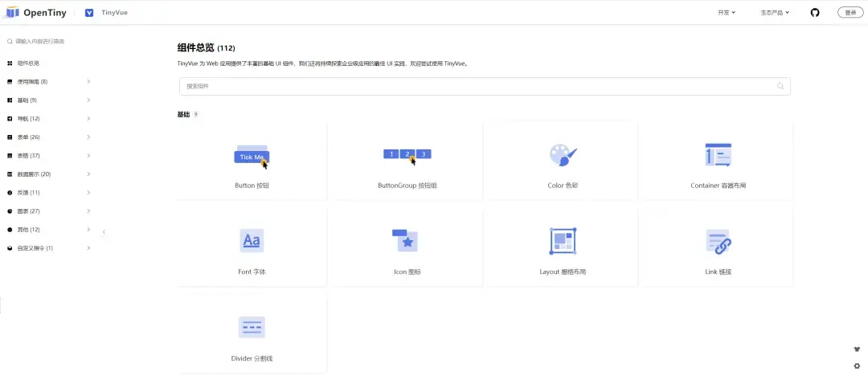Click the 登录 login button
The width and height of the screenshot is (868, 384).
(x=850, y=13)
